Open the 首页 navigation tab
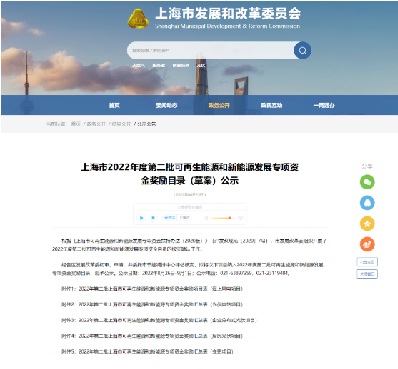 tap(114, 105)
